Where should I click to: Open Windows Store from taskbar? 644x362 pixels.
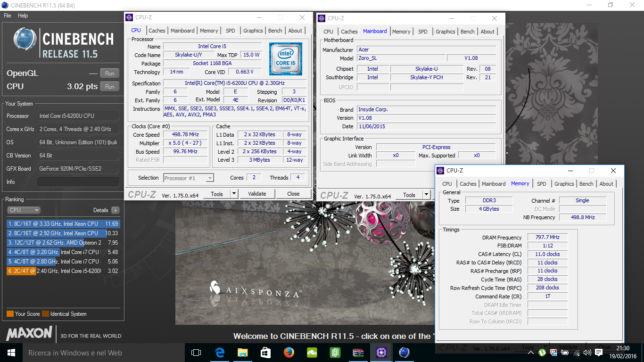click(x=265, y=353)
